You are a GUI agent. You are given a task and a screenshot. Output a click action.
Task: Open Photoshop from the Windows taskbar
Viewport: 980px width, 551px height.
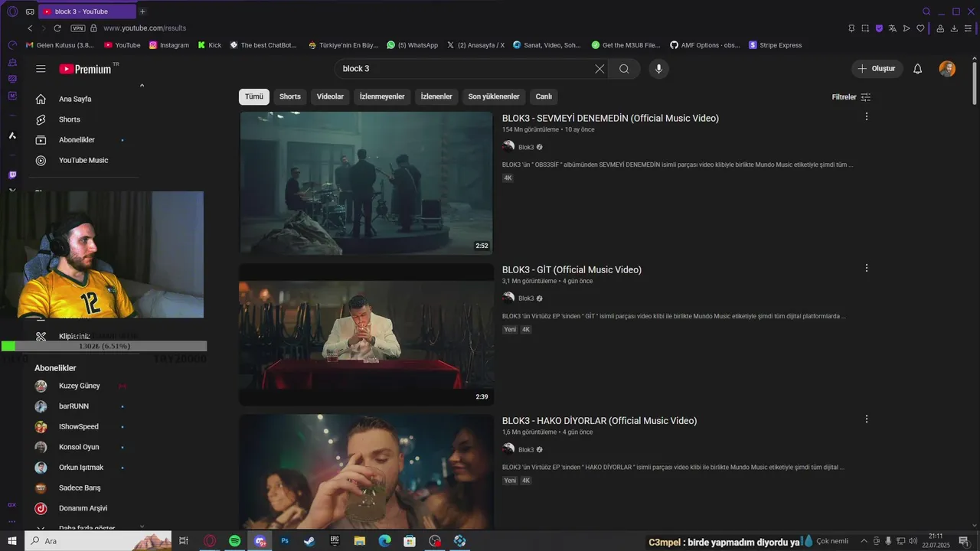[x=285, y=541]
